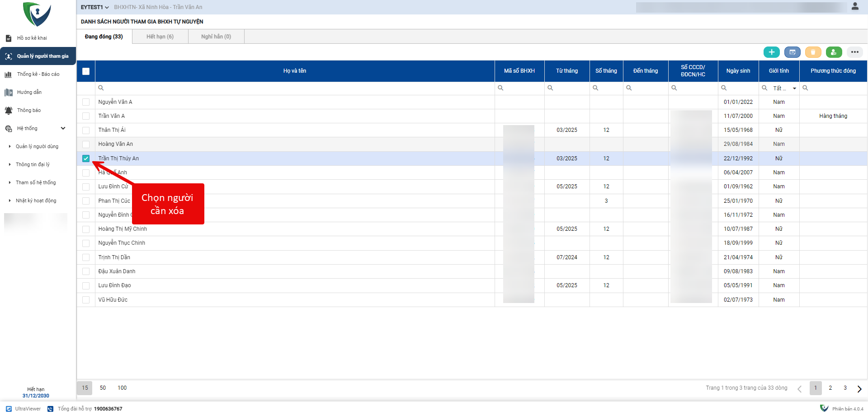Set page size to 50 rows
Viewport: 868px width, 415px height.
(x=103, y=388)
